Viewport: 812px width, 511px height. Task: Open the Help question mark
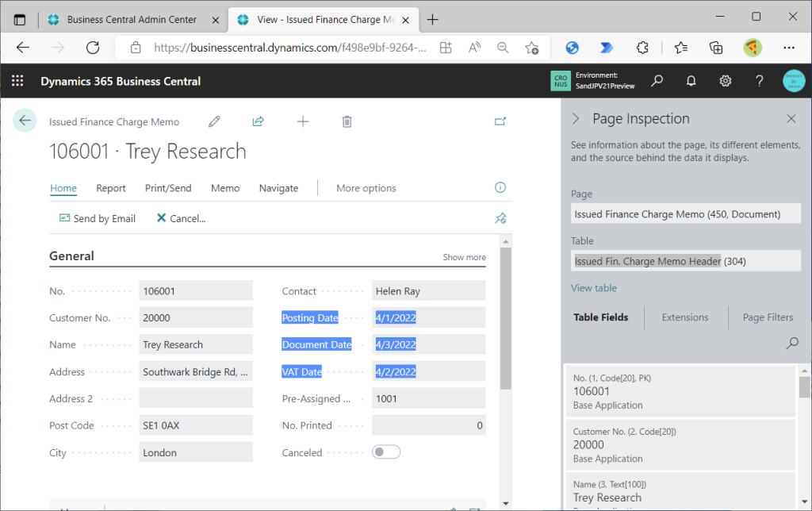coord(759,81)
